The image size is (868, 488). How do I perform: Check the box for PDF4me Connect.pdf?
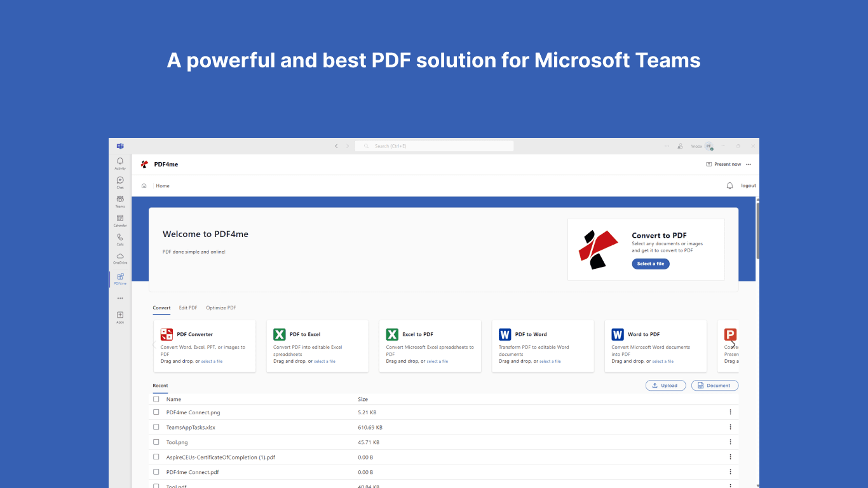[156, 471]
